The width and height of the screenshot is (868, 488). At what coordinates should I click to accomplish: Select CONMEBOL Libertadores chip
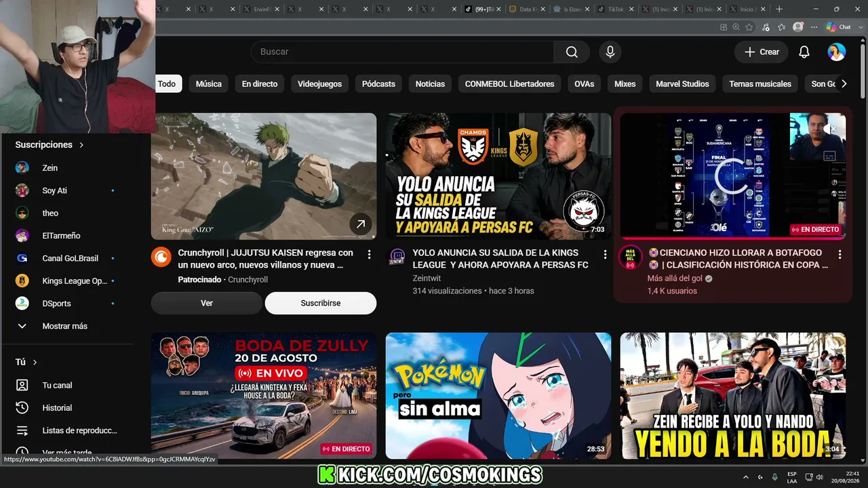(x=509, y=84)
